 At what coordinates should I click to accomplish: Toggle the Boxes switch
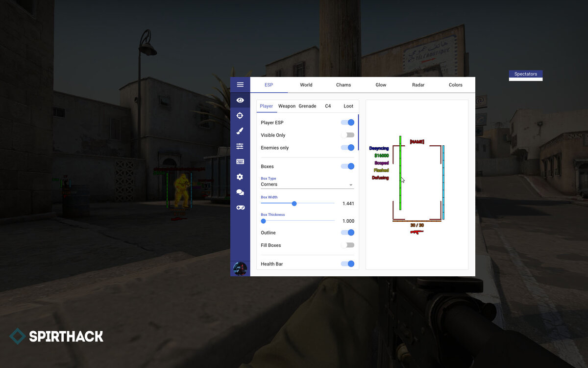(348, 166)
